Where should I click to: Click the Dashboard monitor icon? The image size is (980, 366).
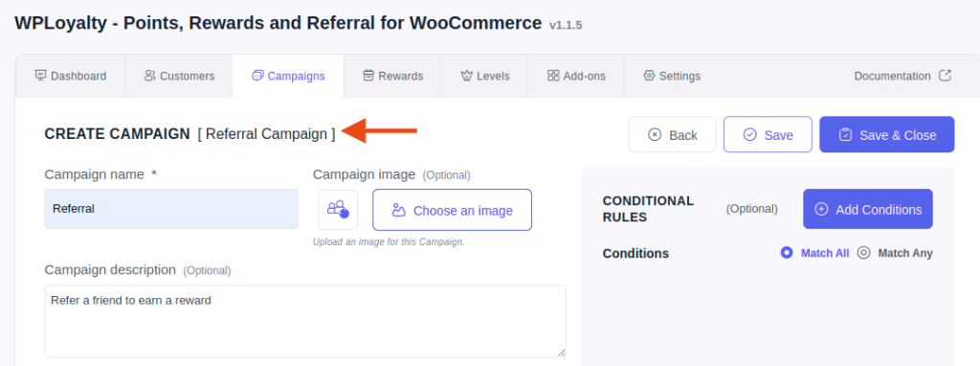40,76
